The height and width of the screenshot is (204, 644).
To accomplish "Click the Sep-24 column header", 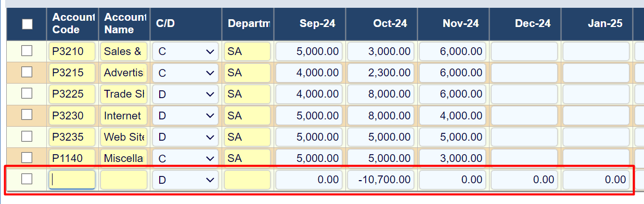I will click(x=317, y=23).
